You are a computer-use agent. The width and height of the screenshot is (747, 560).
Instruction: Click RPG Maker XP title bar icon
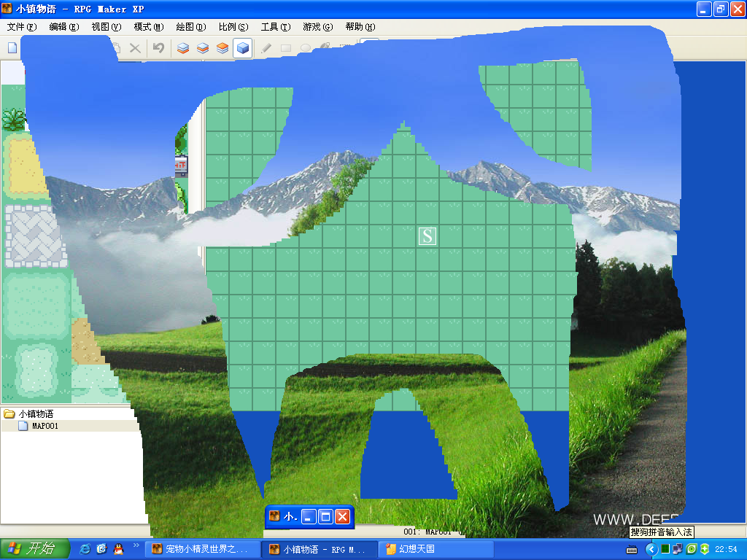point(7,9)
